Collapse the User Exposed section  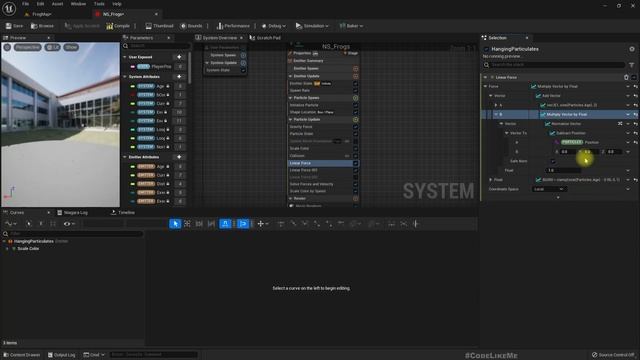tap(125, 57)
